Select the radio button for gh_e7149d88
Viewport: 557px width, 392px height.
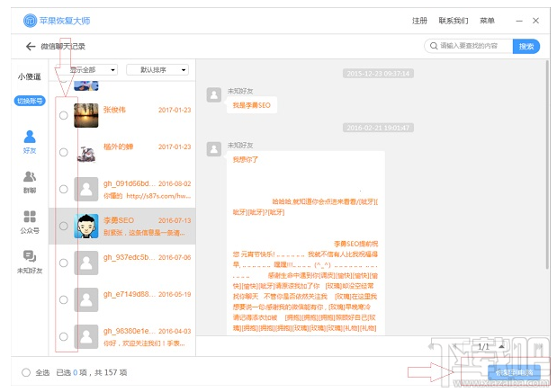pyautogui.click(x=64, y=299)
